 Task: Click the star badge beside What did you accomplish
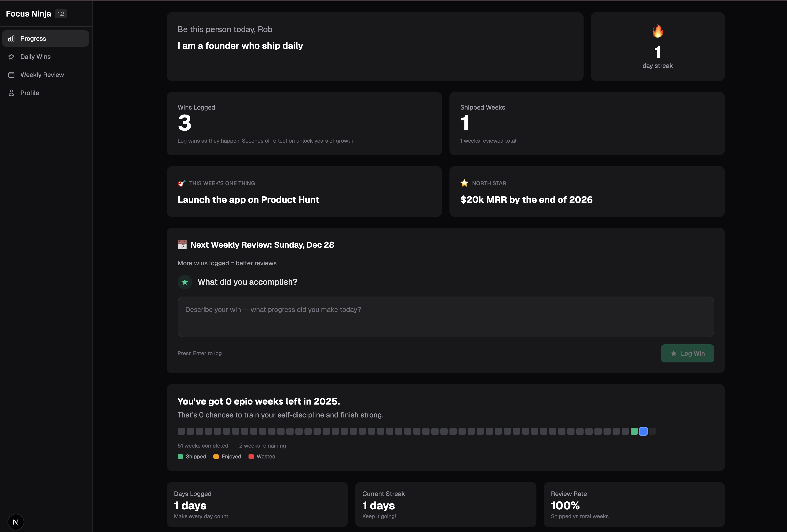(185, 282)
